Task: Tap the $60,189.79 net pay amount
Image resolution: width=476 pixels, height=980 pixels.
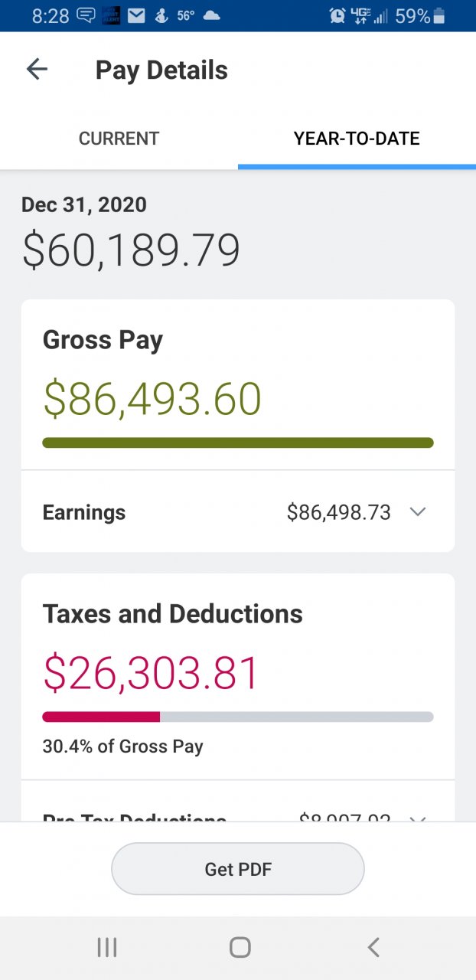Action: (131, 250)
